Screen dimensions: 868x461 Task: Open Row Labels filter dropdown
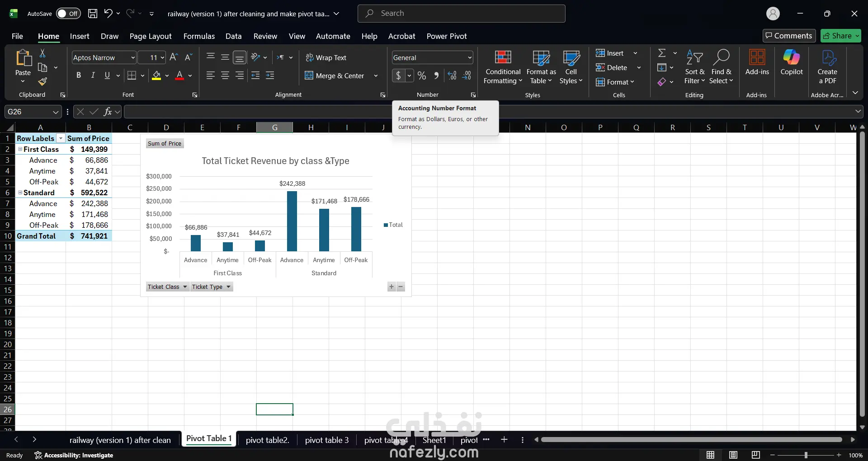pos(61,138)
